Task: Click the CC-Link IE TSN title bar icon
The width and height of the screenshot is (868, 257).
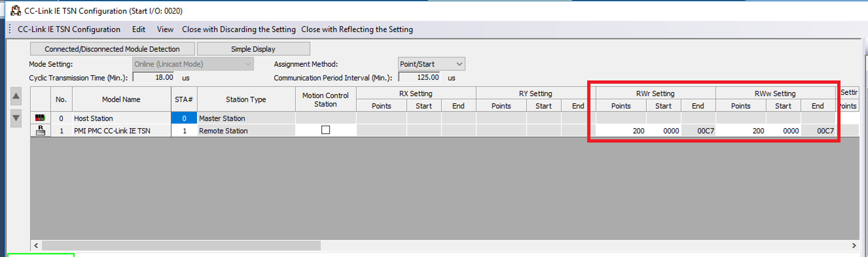Action: click(16, 10)
